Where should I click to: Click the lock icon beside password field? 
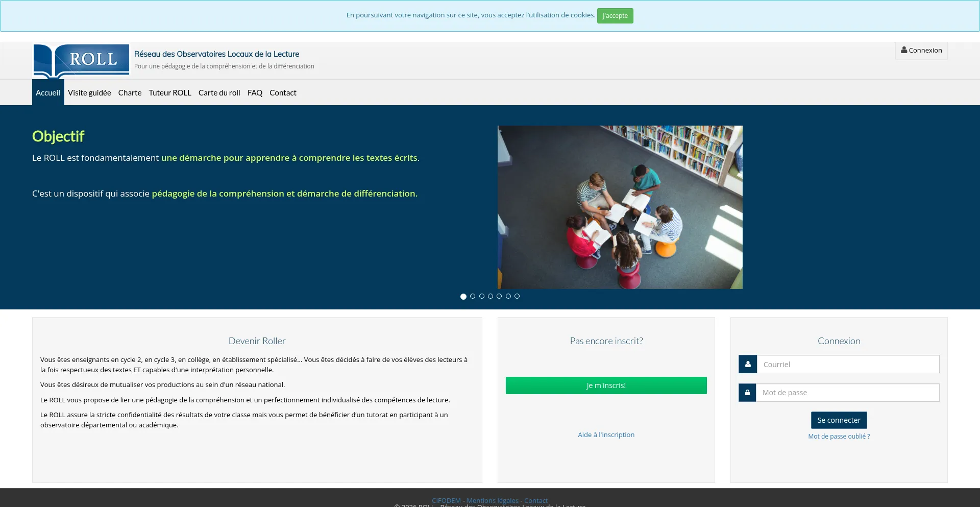pos(747,393)
